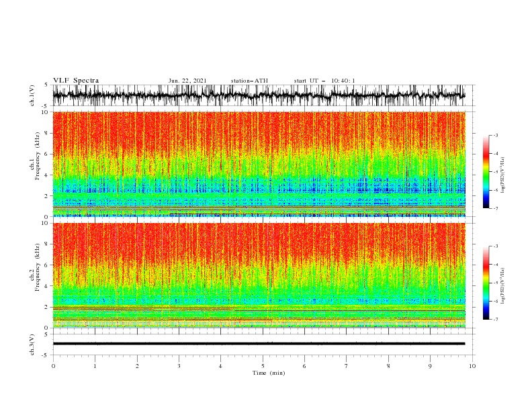Click the time axis tick label "2"
Screen dimensions: 532x411
pos(137,366)
